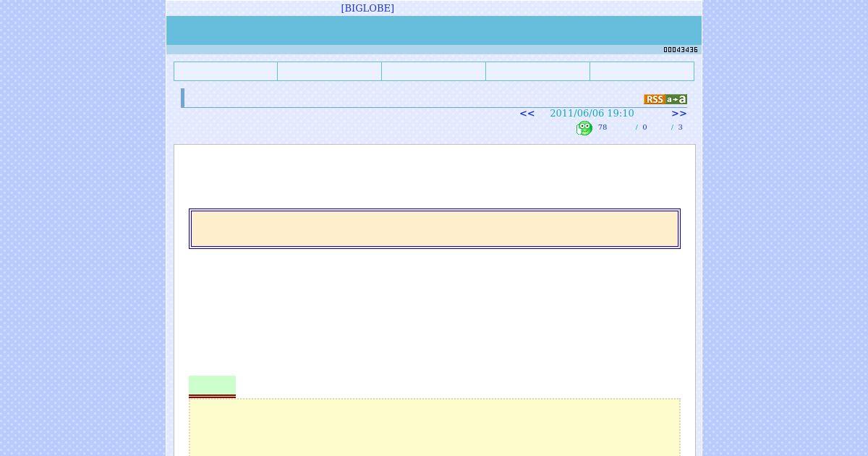Screen dimensions: 868x456
Task: Click the 00043436 visitor counter
Action: (x=681, y=50)
